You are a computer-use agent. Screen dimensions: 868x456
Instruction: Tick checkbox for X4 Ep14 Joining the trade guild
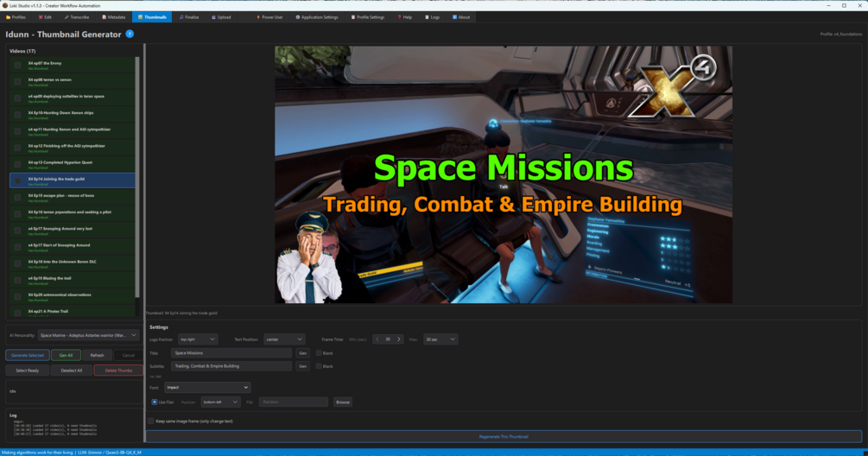[x=18, y=181]
